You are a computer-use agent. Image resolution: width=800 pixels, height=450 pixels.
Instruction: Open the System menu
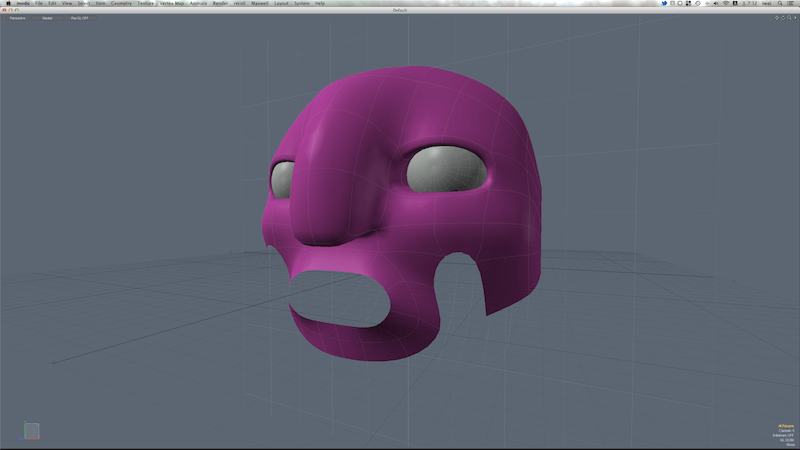[x=302, y=3]
